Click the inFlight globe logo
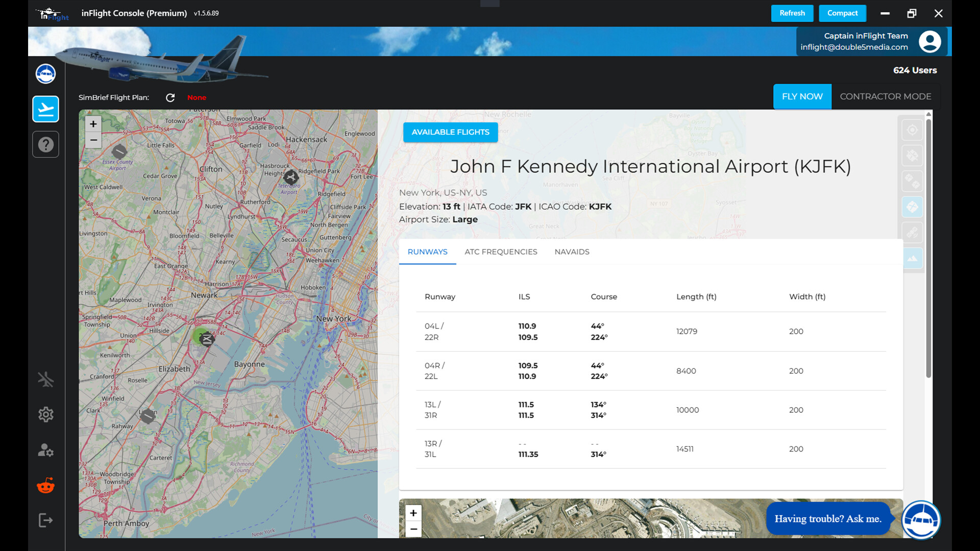The width and height of the screenshot is (980, 551). (45, 73)
